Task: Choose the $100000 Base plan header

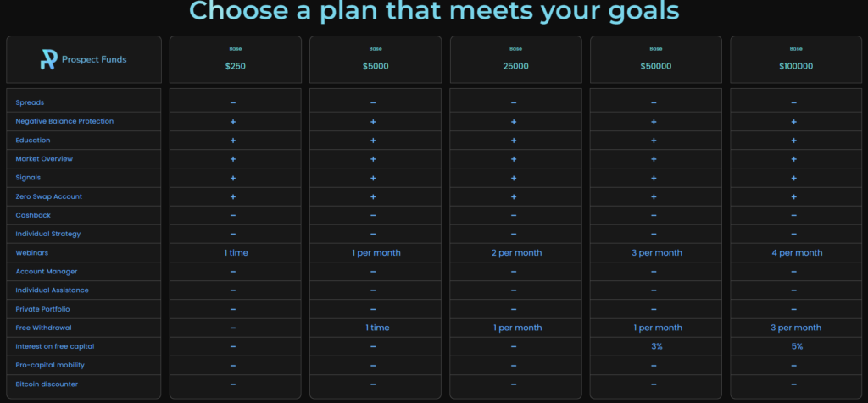Action: pos(796,59)
